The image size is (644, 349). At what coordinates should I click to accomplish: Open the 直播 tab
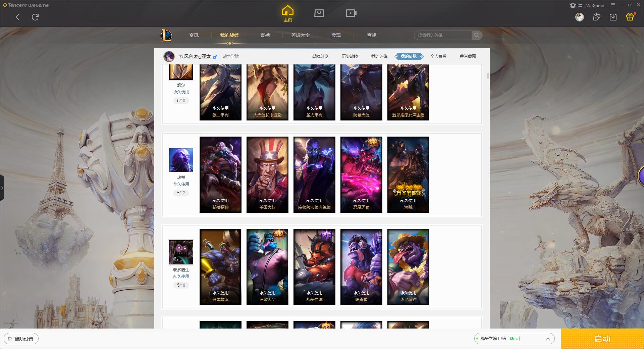point(265,35)
